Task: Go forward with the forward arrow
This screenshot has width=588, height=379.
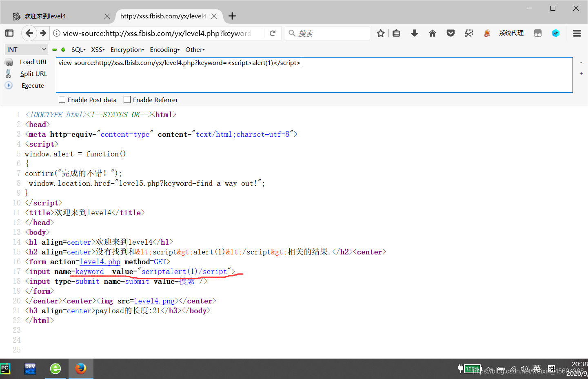Action: tap(43, 33)
